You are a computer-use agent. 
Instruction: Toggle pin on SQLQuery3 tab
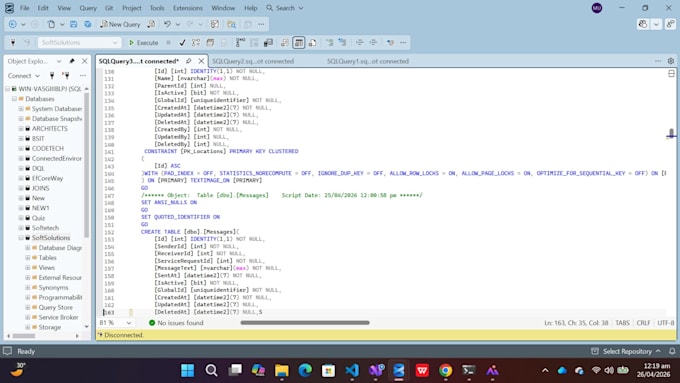tap(189, 61)
